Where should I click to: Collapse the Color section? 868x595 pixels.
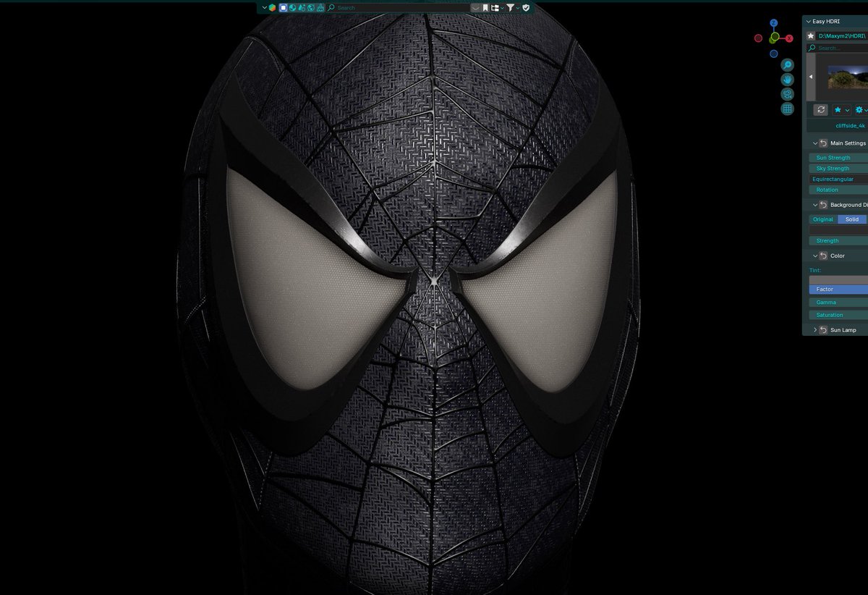pyautogui.click(x=815, y=256)
